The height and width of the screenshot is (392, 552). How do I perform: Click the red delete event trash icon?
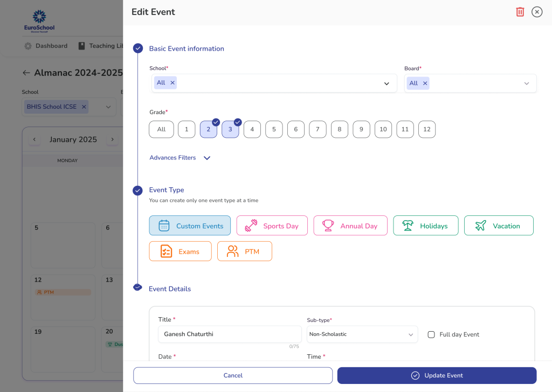pos(520,12)
